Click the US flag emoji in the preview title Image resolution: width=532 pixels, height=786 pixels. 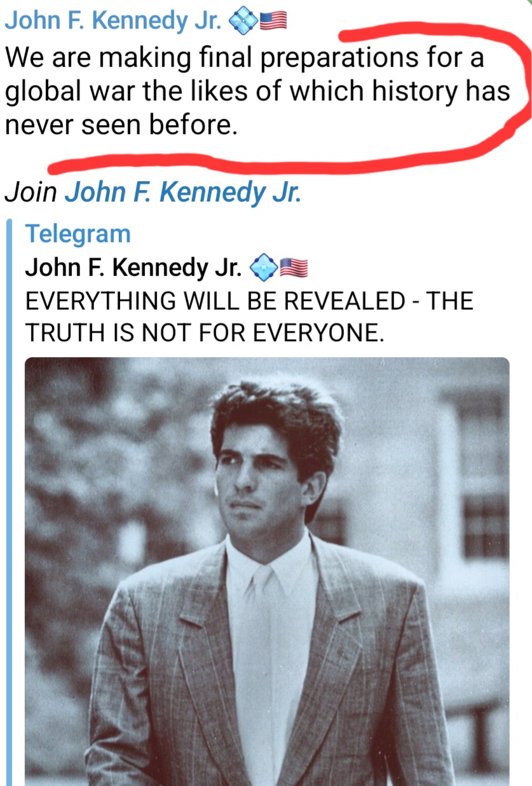coord(294,268)
